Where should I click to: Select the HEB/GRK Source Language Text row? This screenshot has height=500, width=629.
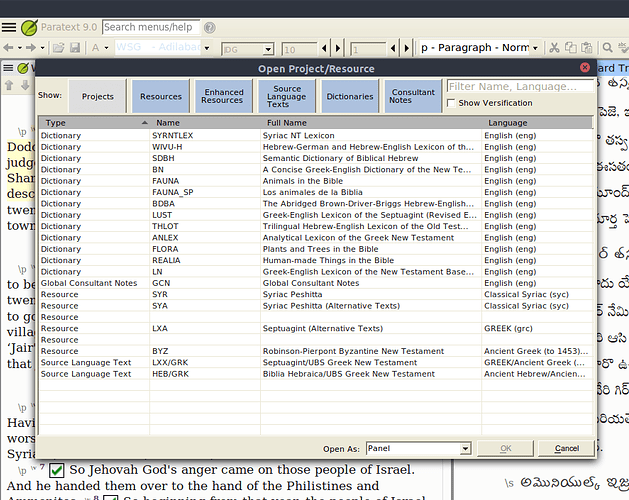point(316,374)
